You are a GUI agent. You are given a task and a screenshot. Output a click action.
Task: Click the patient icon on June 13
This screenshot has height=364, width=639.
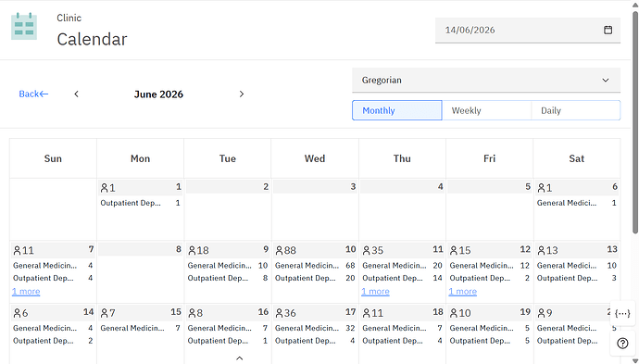[x=541, y=250]
